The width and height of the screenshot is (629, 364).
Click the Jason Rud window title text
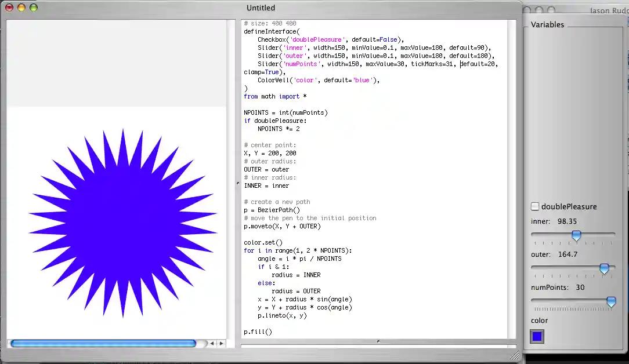tap(608, 10)
